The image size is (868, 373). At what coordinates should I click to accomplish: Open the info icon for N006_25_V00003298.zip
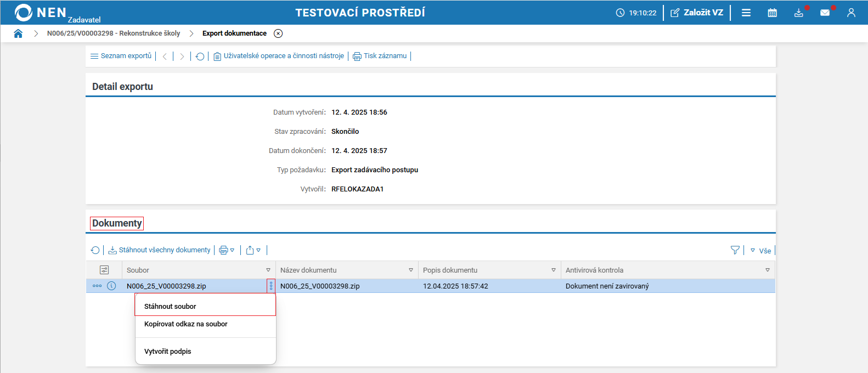(x=111, y=286)
